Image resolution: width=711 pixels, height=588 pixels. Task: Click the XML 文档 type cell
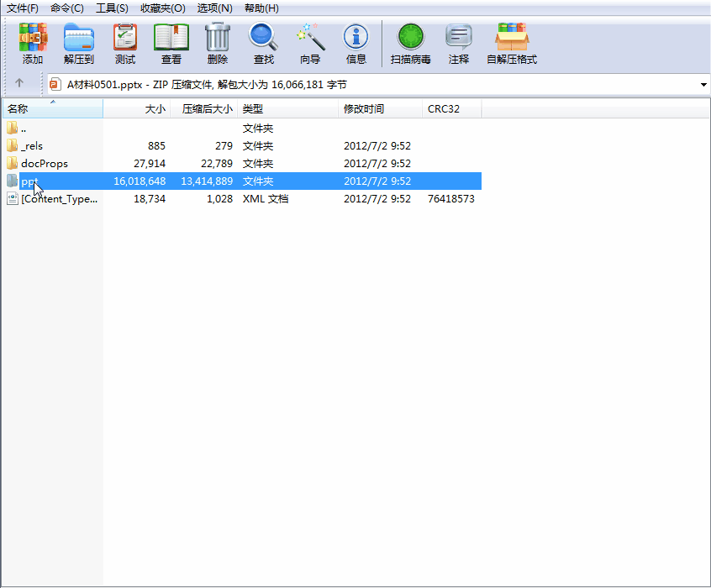(x=266, y=198)
